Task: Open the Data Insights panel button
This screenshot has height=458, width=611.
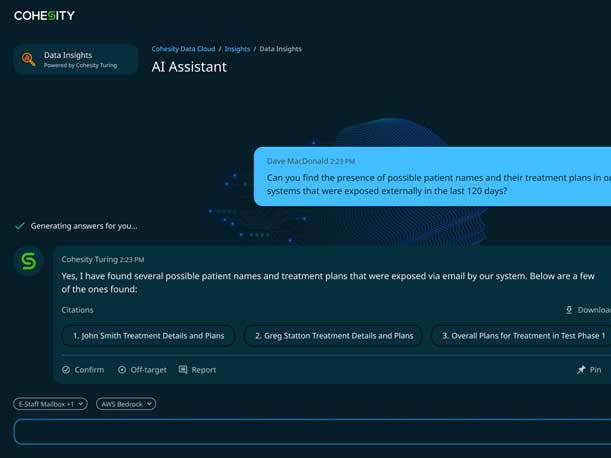Action: pos(76,59)
